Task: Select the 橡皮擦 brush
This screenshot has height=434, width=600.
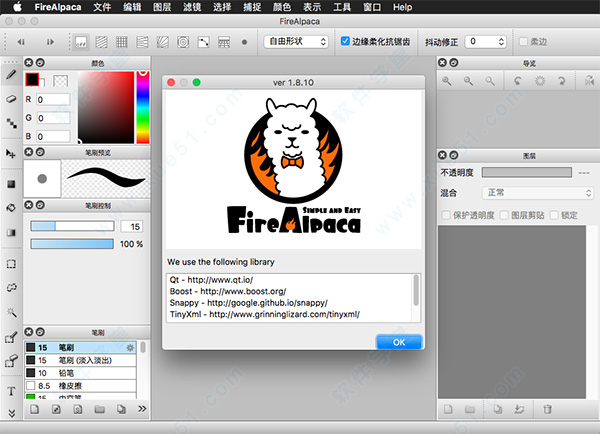Action: pyautogui.click(x=80, y=385)
